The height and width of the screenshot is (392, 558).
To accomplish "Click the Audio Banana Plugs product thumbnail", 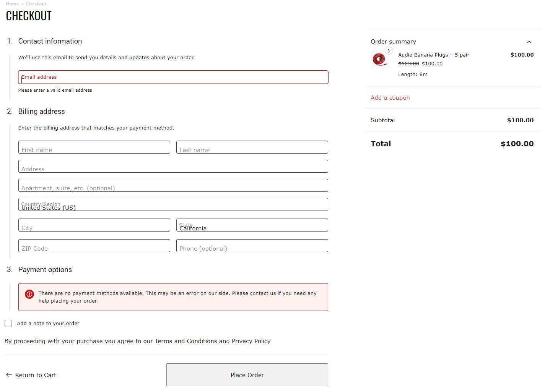I will (x=379, y=60).
